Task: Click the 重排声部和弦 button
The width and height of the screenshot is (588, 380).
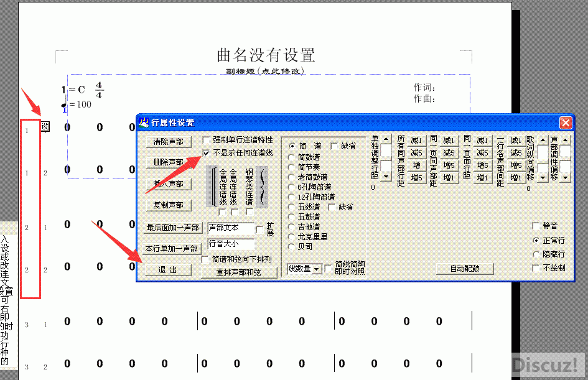Action: point(238,272)
